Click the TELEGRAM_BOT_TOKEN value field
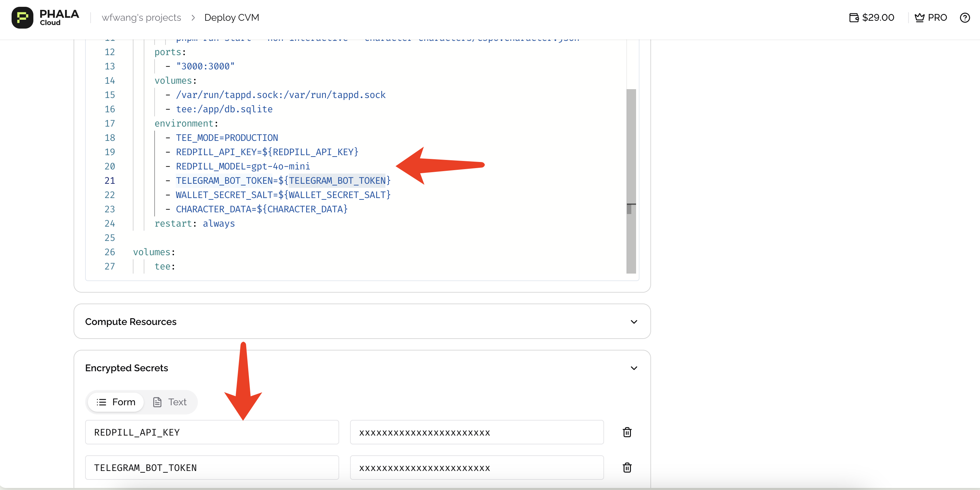 click(476, 468)
